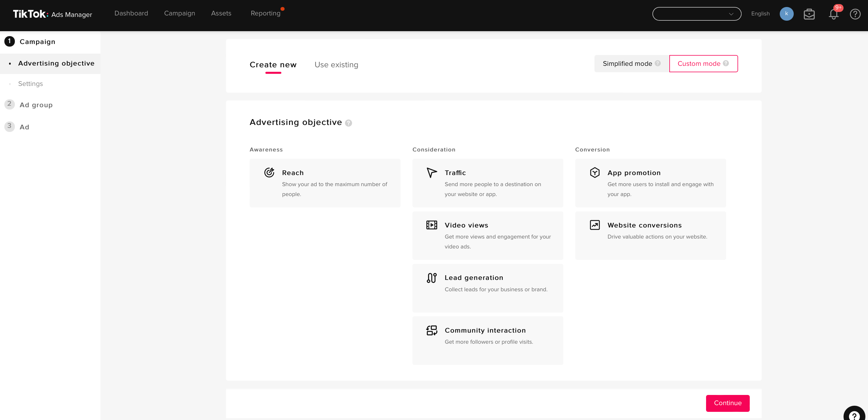
Task: Click the Community interaction icon
Action: [431, 330]
